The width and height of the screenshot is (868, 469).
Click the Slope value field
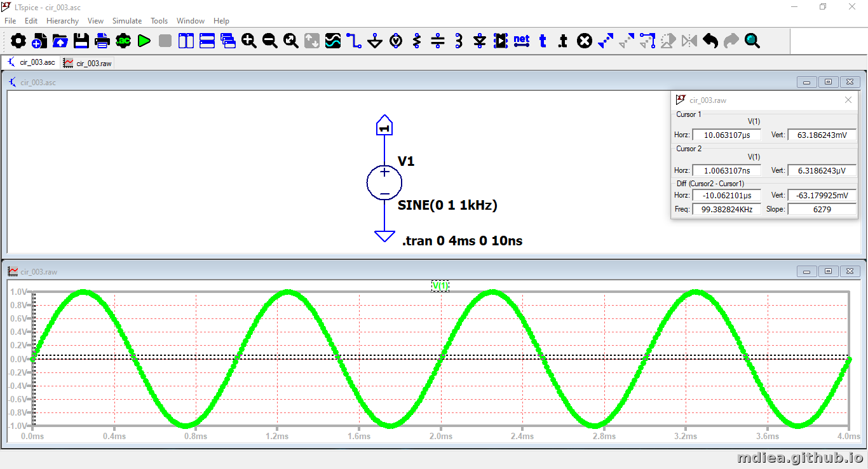coord(822,209)
